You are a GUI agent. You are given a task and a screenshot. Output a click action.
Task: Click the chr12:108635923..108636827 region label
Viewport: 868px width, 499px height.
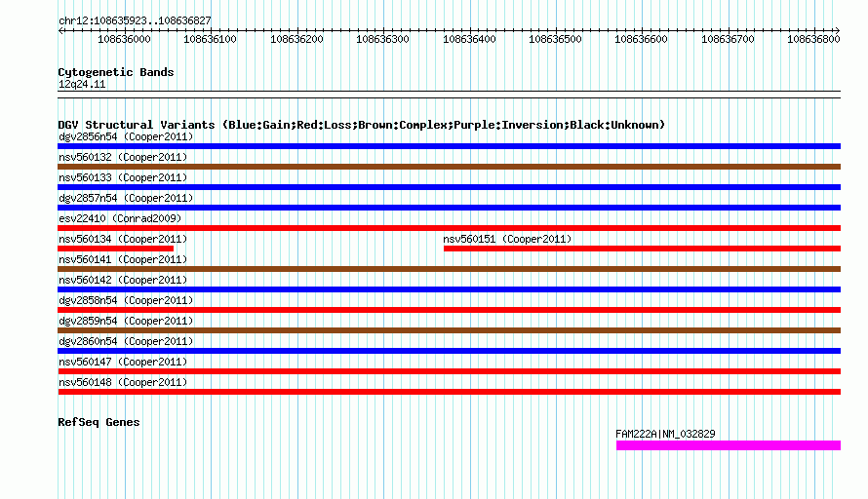(x=135, y=20)
